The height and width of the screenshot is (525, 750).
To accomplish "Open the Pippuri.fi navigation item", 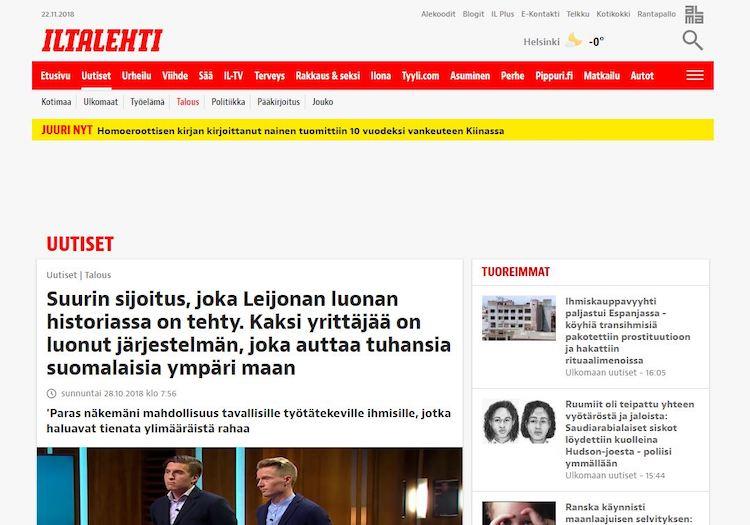I will pyautogui.click(x=554, y=76).
